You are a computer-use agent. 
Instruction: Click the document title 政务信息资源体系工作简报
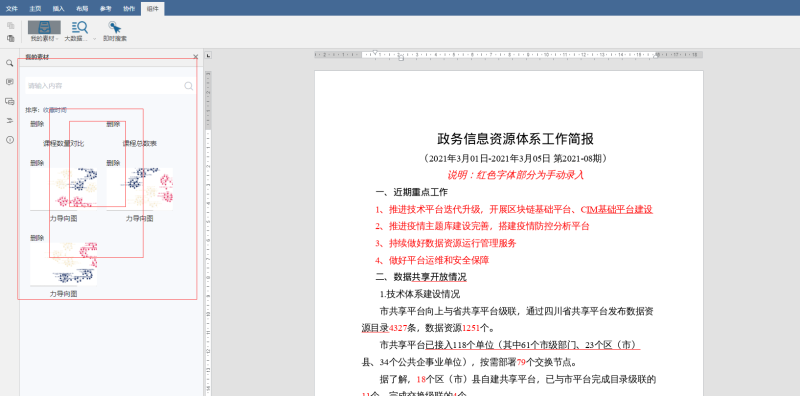click(x=515, y=139)
